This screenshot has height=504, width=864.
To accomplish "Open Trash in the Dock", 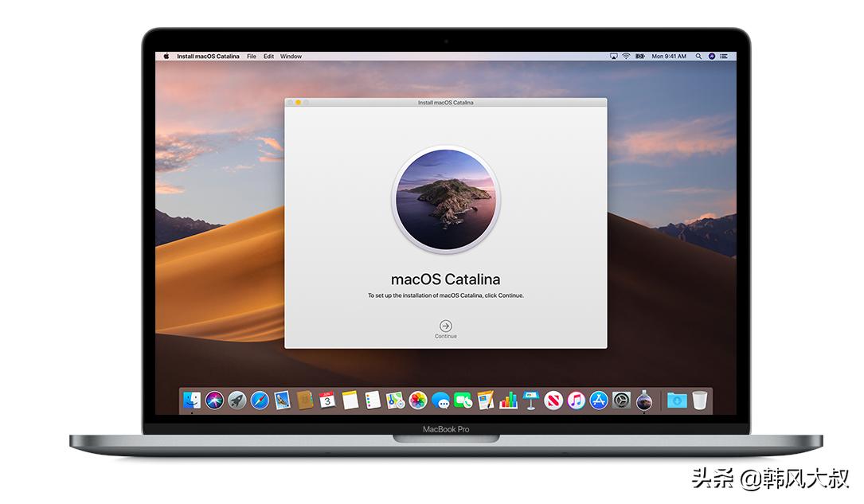I will tap(699, 400).
